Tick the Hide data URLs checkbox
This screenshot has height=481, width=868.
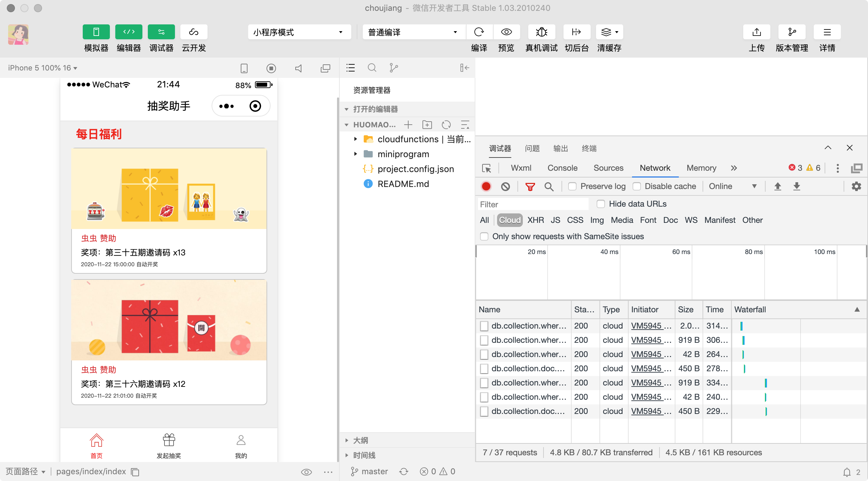pyautogui.click(x=601, y=204)
